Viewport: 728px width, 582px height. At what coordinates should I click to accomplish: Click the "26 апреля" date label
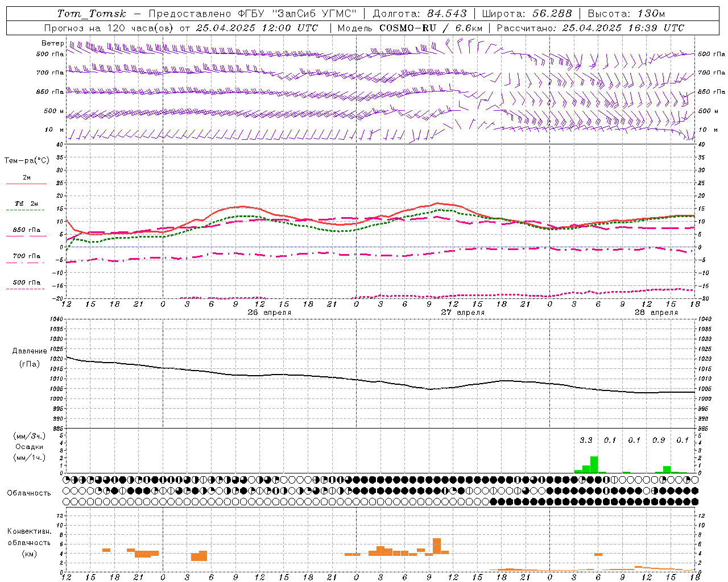pyautogui.click(x=270, y=313)
